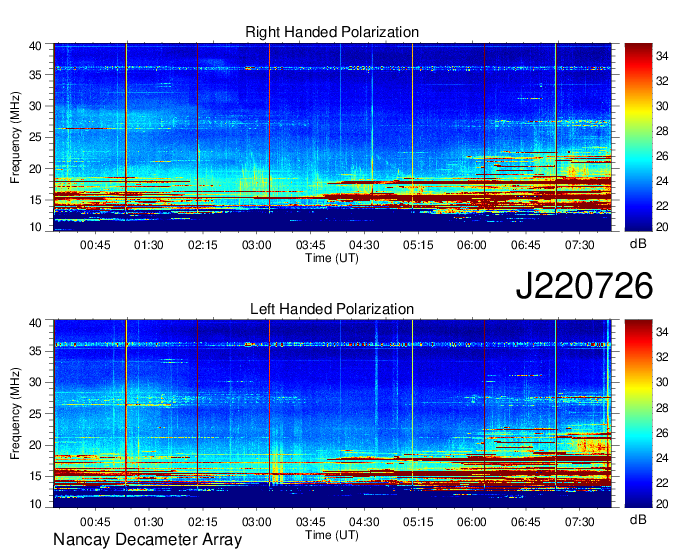This screenshot has height=552, width=680.
Task: Click the 35 MHz tick on Right Handed frequency axis
Action: (36, 75)
